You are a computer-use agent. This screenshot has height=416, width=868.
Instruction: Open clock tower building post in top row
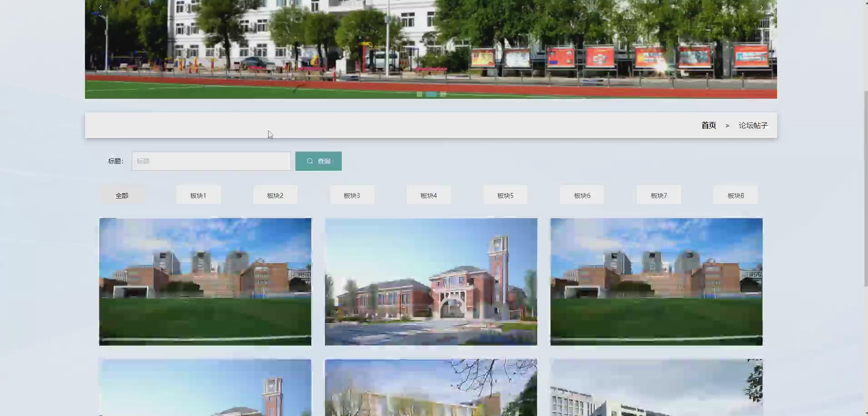pyautogui.click(x=431, y=282)
